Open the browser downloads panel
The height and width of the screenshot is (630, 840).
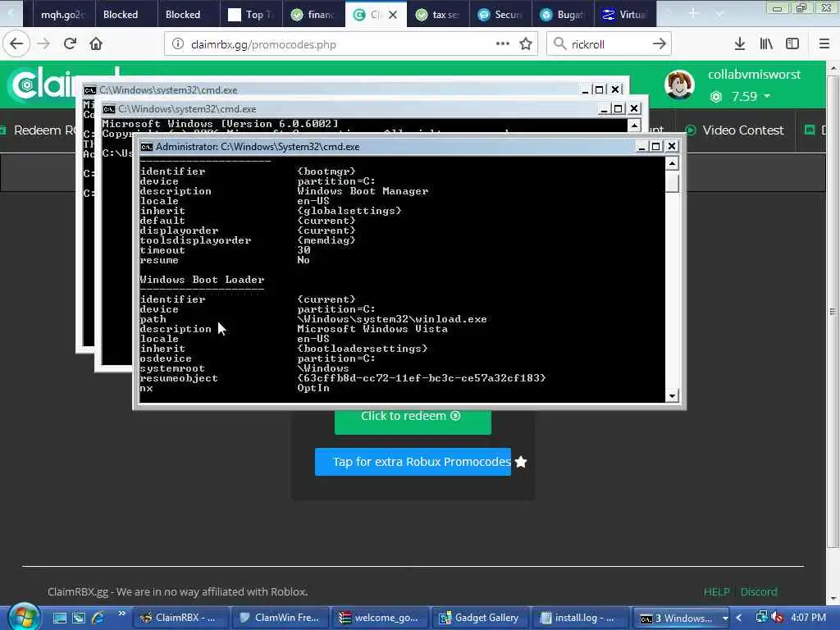[740, 44]
